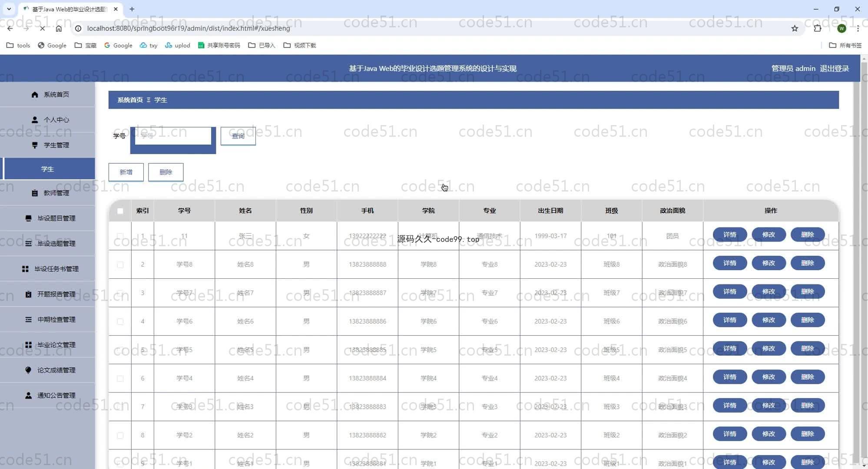Click phone number 13823888886 cell
This screenshot has height=469, width=868.
(x=368, y=322)
